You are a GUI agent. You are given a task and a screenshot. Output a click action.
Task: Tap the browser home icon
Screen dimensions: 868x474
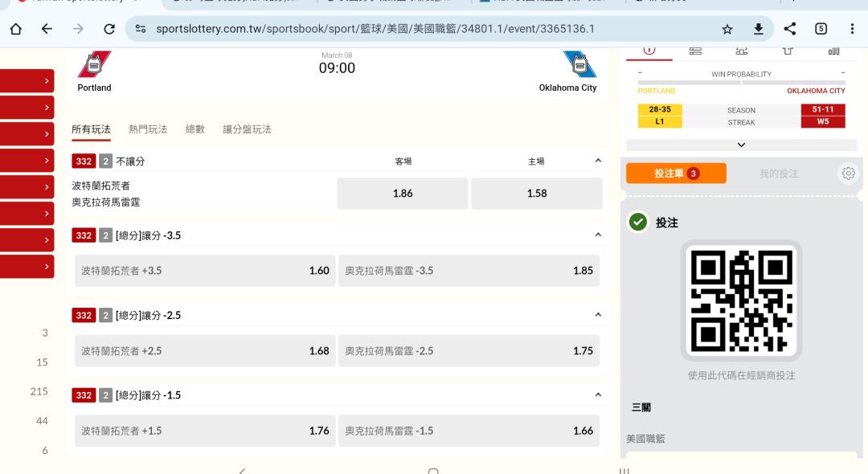15,29
